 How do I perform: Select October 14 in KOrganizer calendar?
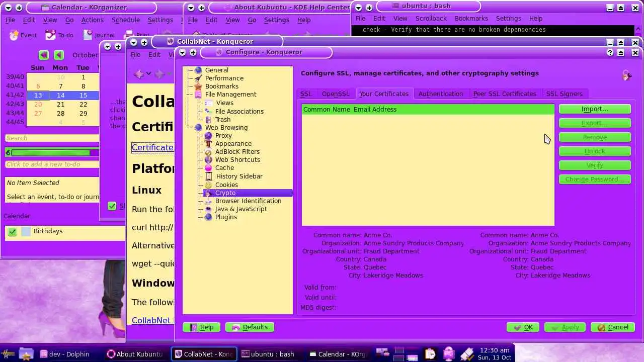[60, 95]
